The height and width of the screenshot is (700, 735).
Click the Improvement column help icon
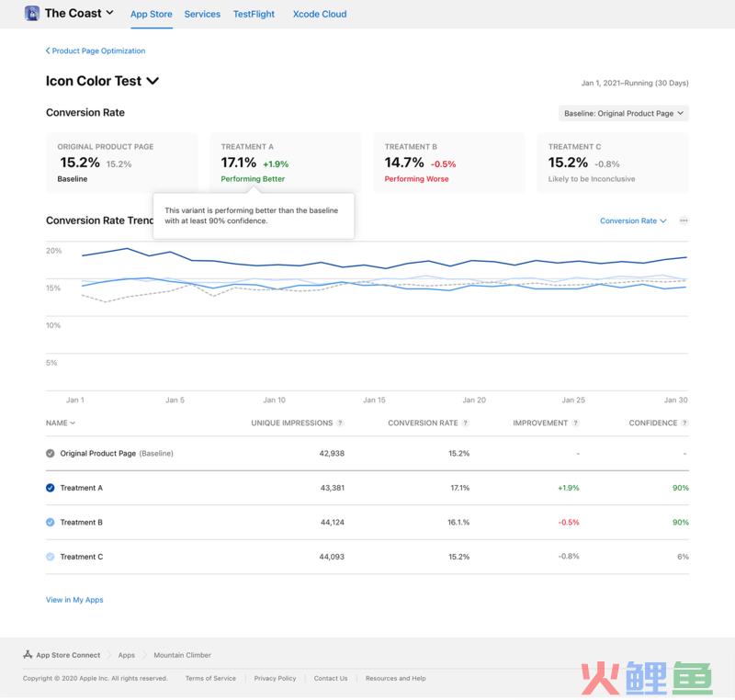point(575,423)
